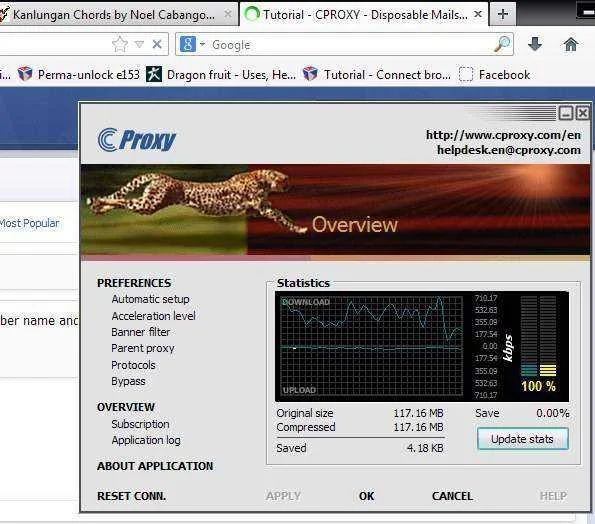The width and height of the screenshot is (595, 524).
Task: Switch to Tutorial - CPROXY tab
Action: (x=364, y=14)
